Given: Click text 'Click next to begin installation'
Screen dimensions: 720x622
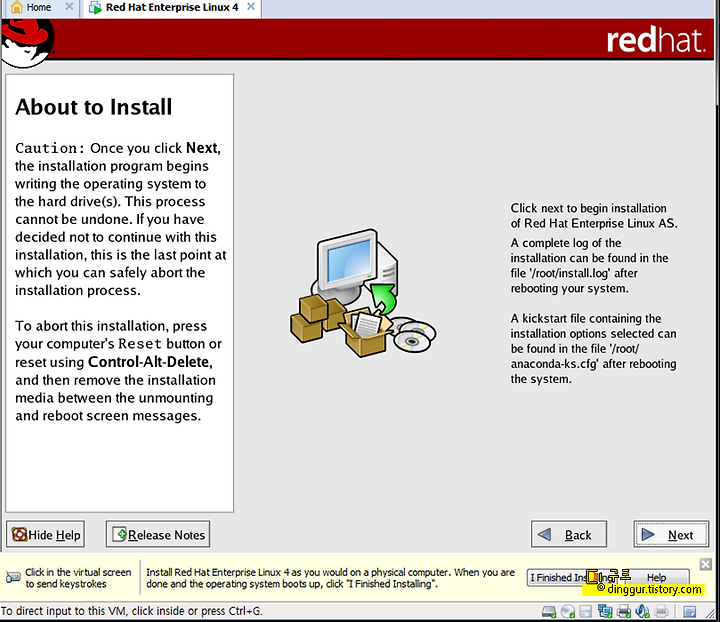Looking at the screenshot, I should click(x=588, y=208).
